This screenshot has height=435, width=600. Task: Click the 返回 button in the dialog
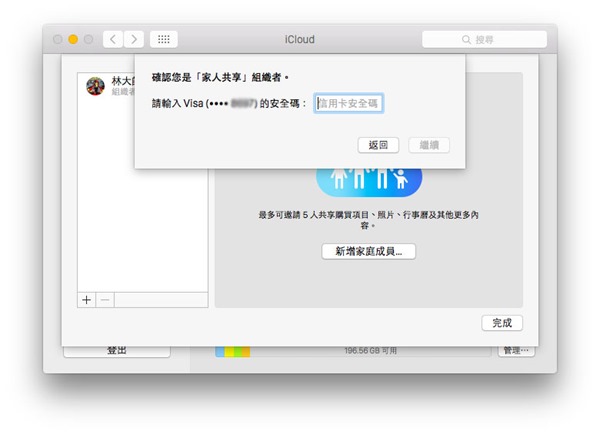coord(378,145)
